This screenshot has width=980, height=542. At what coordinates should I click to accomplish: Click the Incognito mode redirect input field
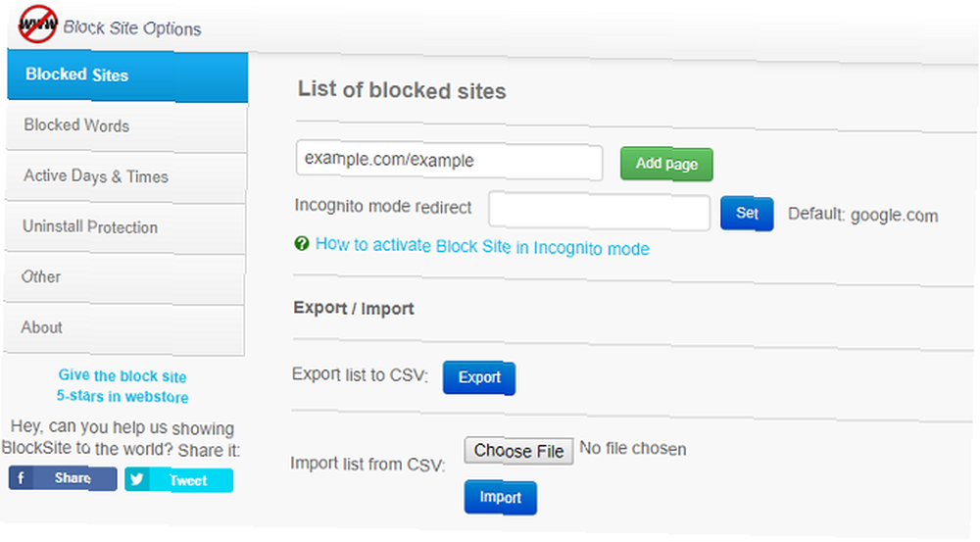[x=599, y=212]
